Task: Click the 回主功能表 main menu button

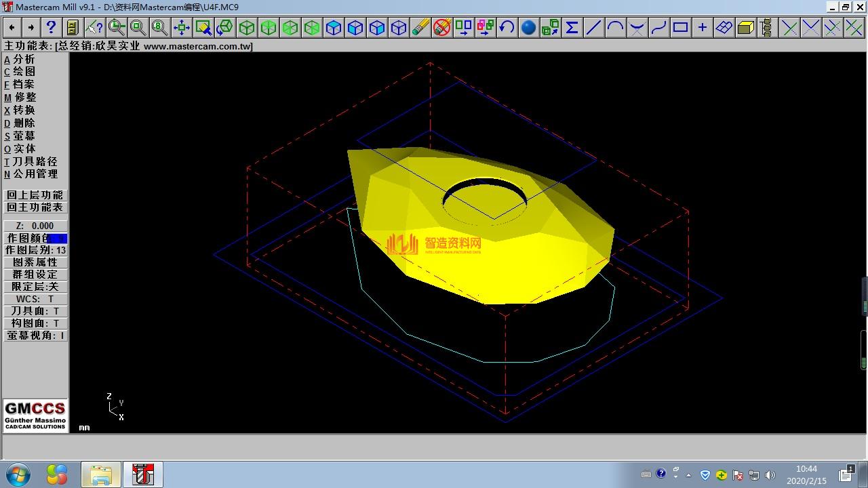Action: click(35, 207)
